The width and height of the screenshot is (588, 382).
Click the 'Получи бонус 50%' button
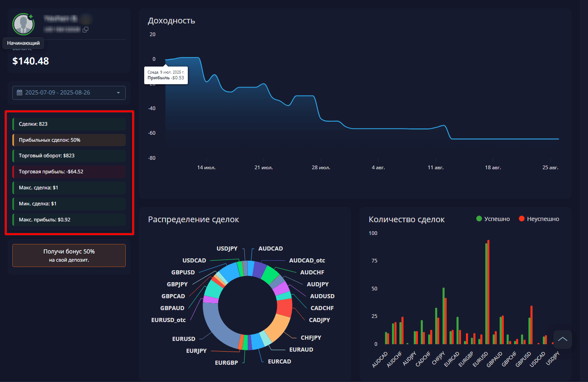(x=69, y=255)
